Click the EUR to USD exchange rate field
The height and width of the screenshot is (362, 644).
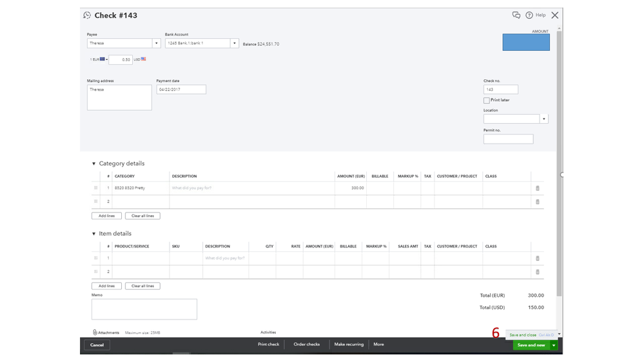[121, 60]
